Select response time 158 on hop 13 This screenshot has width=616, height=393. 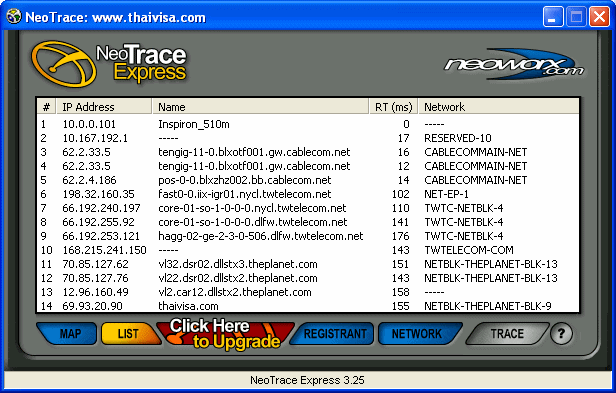pyautogui.click(x=401, y=292)
